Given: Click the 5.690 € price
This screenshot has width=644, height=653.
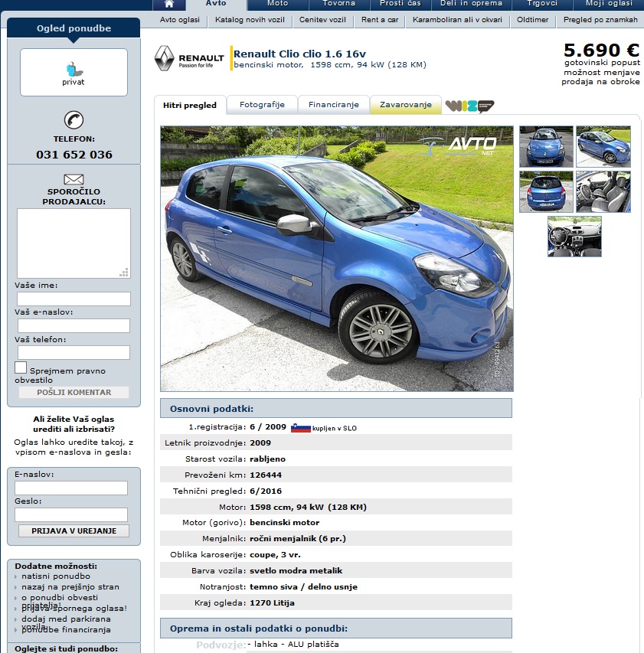Looking at the screenshot, I should point(602,51).
